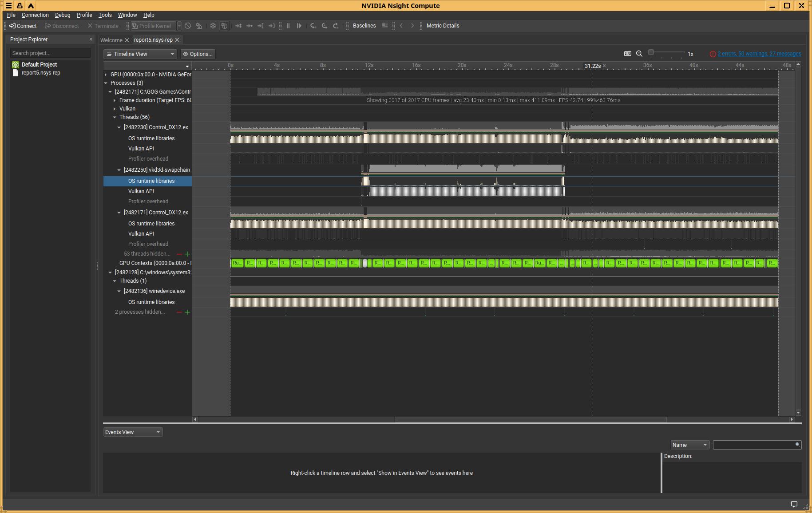Image resolution: width=812 pixels, height=513 pixels.
Task: Click the green plus next to 53 threads hidden
Action: tap(187, 254)
